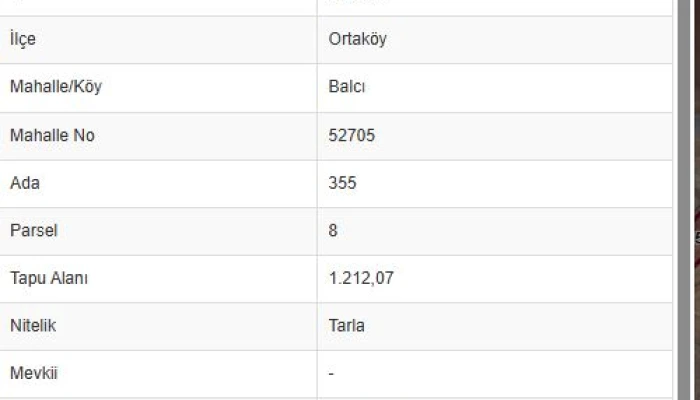
Task: Select the Ortaköy district value
Action: pyautogui.click(x=357, y=40)
